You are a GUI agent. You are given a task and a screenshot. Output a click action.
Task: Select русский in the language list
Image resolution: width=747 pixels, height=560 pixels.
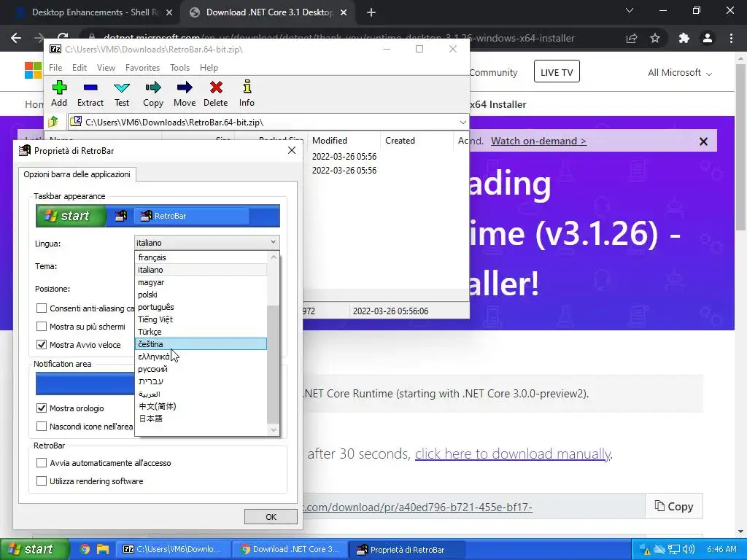201,368
